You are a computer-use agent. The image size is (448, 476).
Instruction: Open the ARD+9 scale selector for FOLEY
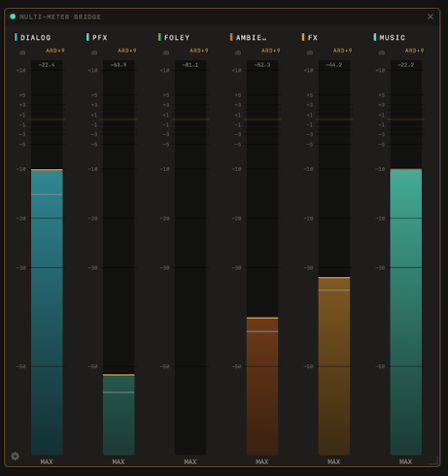point(199,51)
